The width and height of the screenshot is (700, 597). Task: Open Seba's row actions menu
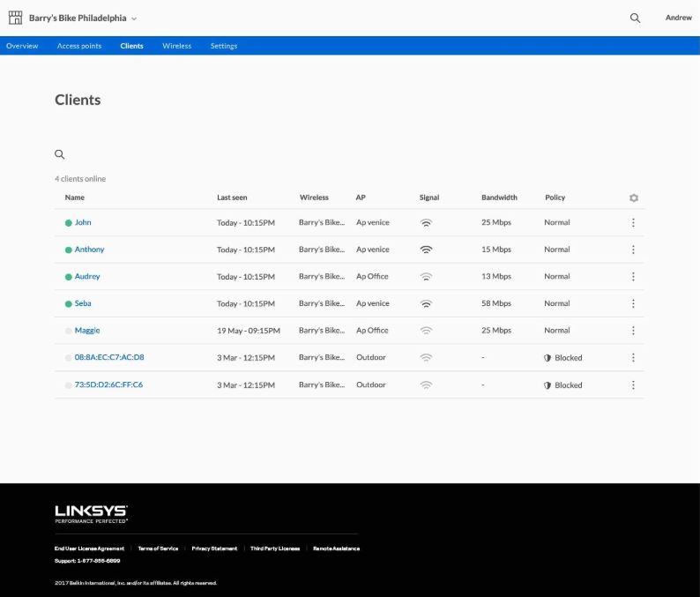[633, 303]
